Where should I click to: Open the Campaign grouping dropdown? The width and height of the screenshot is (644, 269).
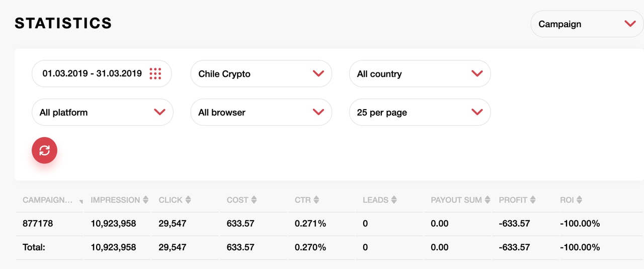[587, 24]
